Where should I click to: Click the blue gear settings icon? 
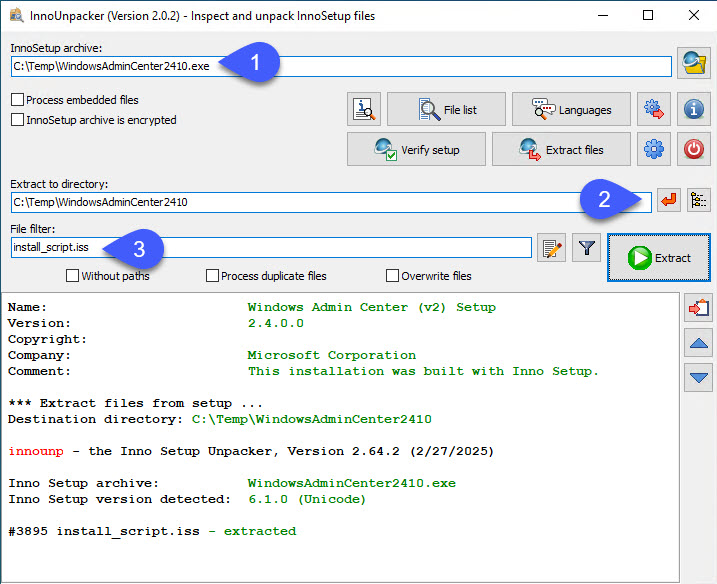[x=653, y=149]
